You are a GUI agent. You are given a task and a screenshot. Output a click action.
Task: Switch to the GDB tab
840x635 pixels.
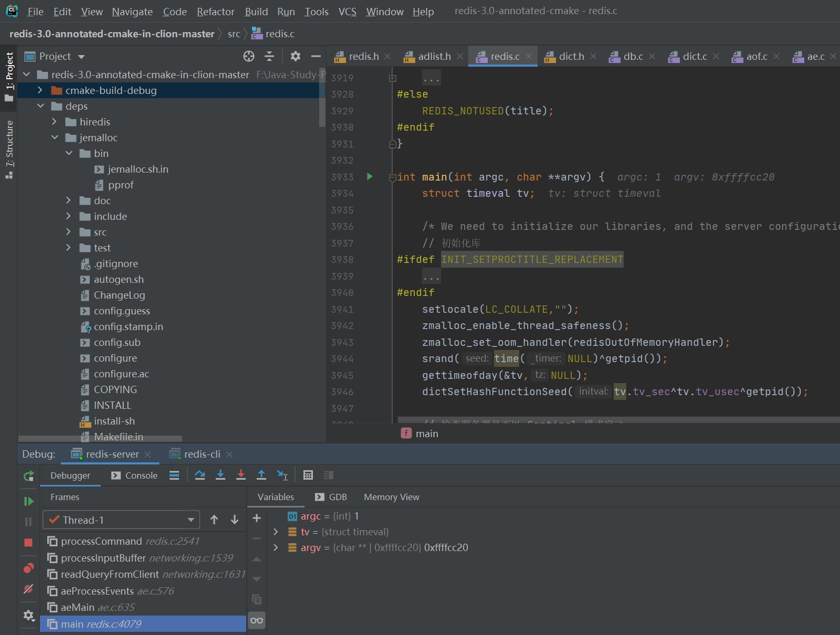(331, 497)
